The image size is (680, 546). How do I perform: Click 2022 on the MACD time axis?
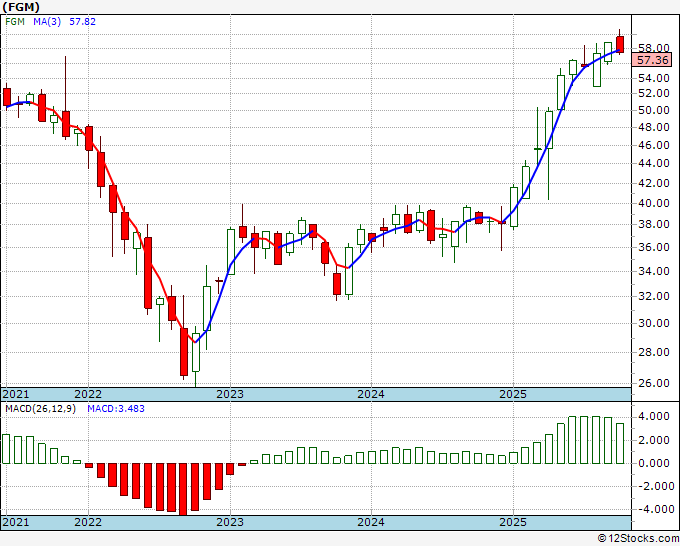(88, 522)
